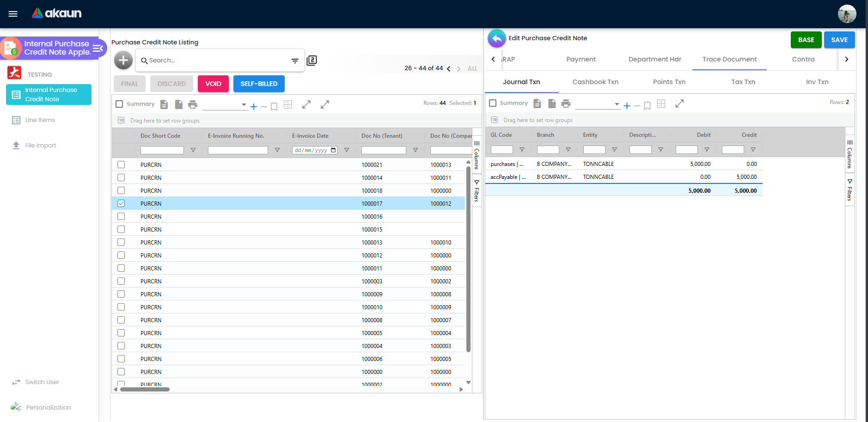Image resolution: width=868 pixels, height=422 pixels.
Task: Open the search advanced filter icon
Action: [x=295, y=61]
